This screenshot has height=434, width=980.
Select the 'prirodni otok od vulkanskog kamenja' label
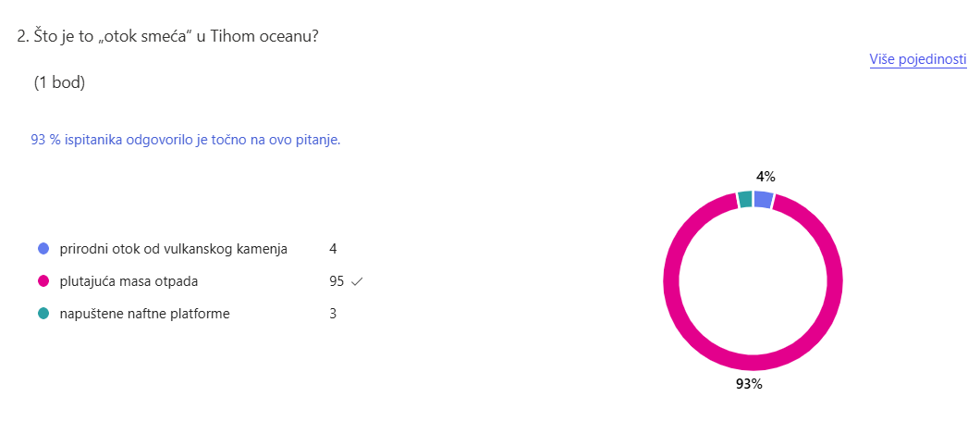(x=173, y=249)
